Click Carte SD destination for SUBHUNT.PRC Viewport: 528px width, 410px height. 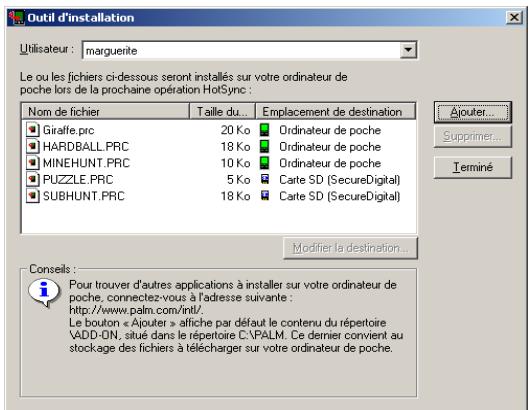tap(340, 196)
